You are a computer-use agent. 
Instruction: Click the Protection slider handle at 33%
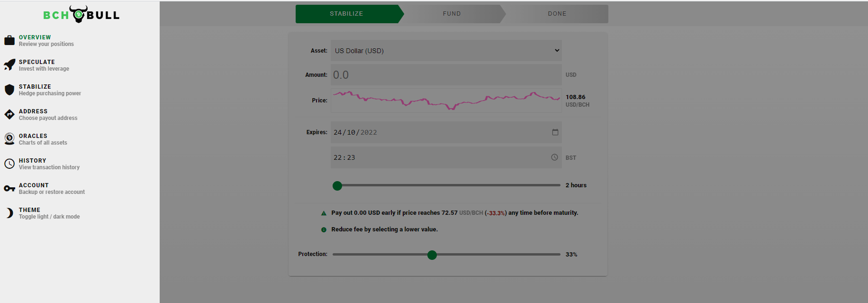432,255
